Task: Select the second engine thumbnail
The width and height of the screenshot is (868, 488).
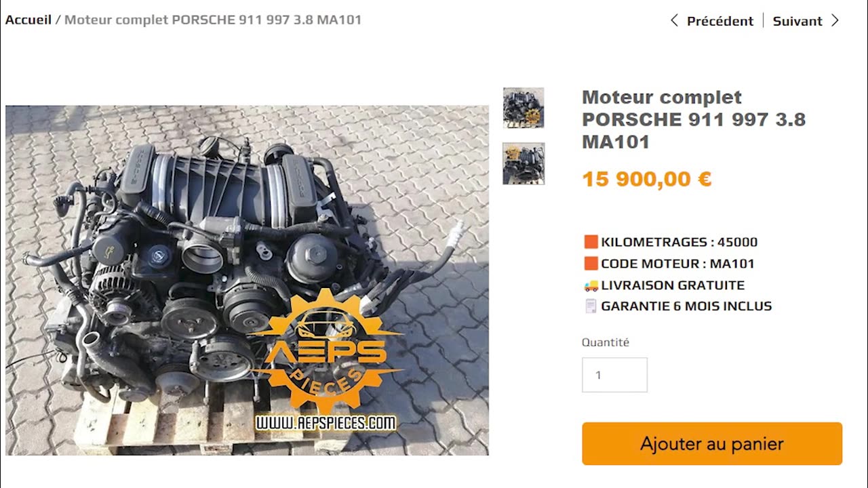Action: tap(524, 163)
